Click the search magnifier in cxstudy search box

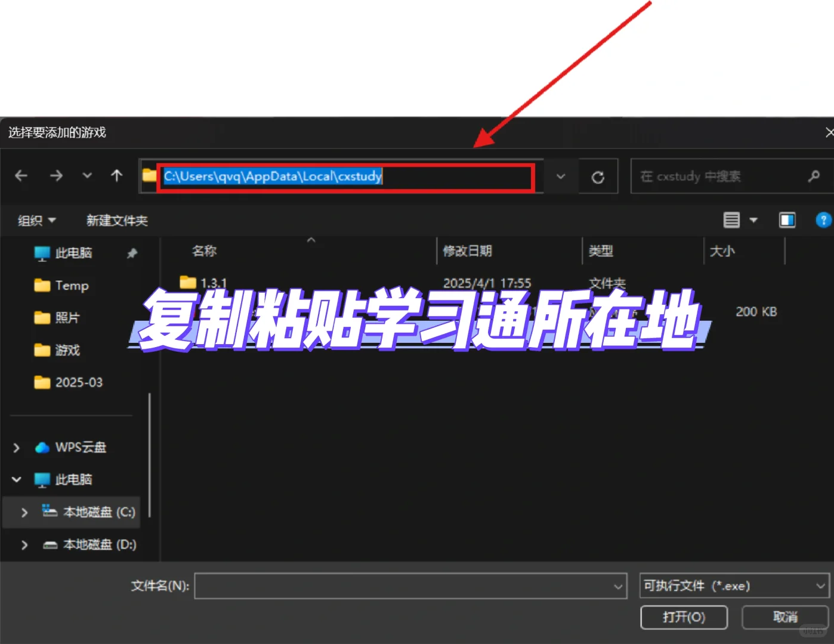(814, 176)
